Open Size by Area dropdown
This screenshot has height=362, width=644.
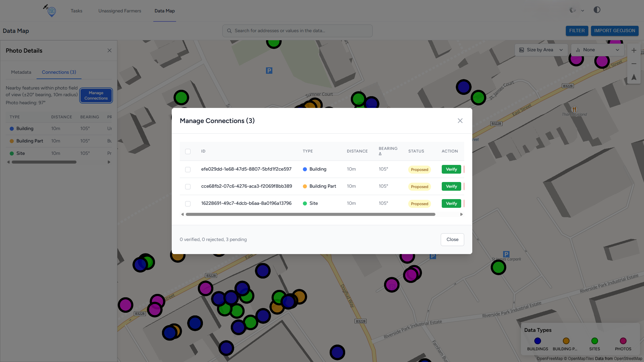(541, 50)
